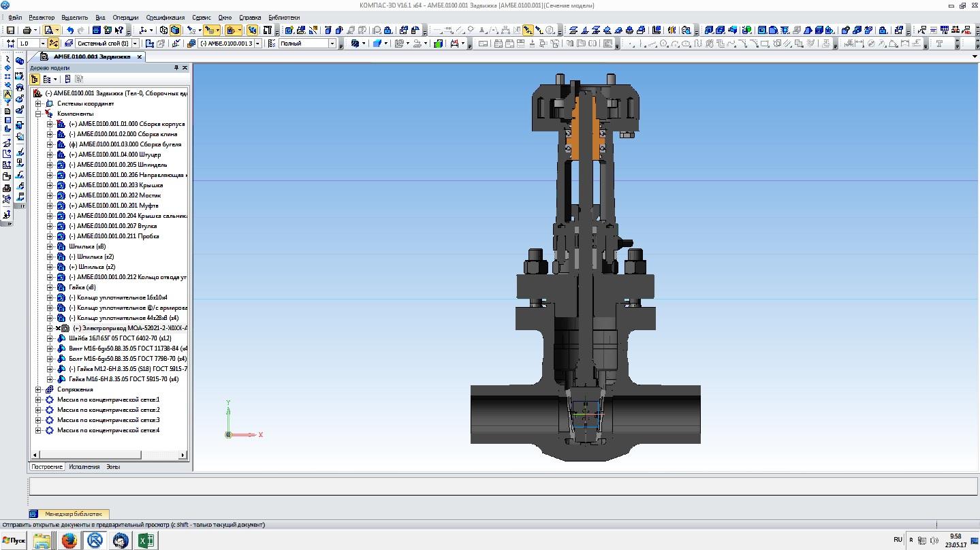
Task: Expand the Сопряжения tree node
Action: click(x=39, y=389)
